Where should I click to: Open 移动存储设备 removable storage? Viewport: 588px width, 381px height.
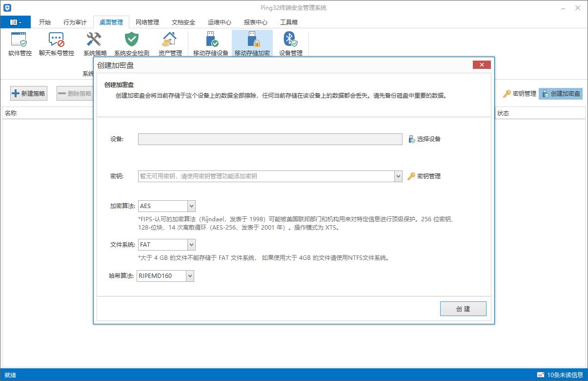(x=211, y=44)
